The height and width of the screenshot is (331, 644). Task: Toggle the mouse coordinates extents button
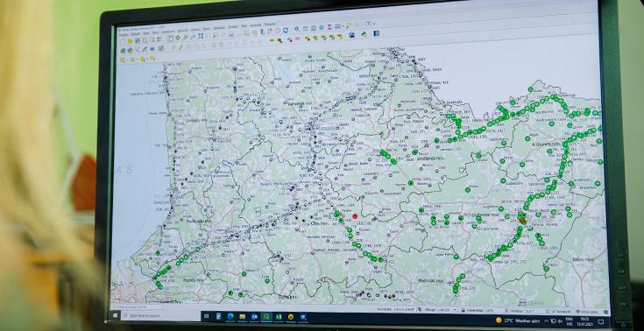coord(420,309)
